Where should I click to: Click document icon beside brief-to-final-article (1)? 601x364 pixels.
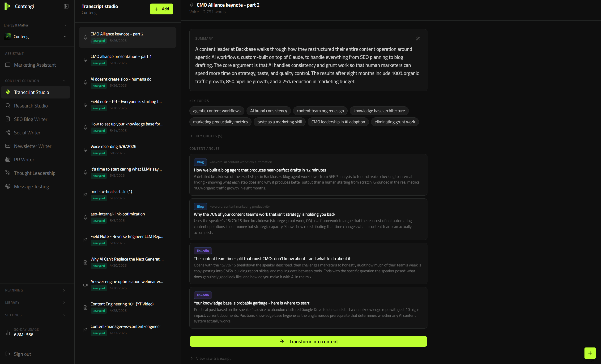pyautogui.click(x=85, y=195)
